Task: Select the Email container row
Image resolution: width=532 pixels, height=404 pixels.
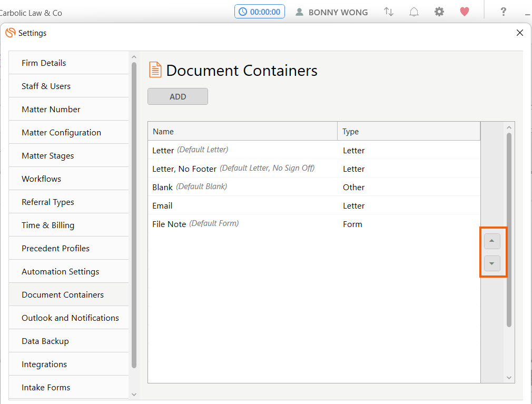Action: tap(162, 205)
